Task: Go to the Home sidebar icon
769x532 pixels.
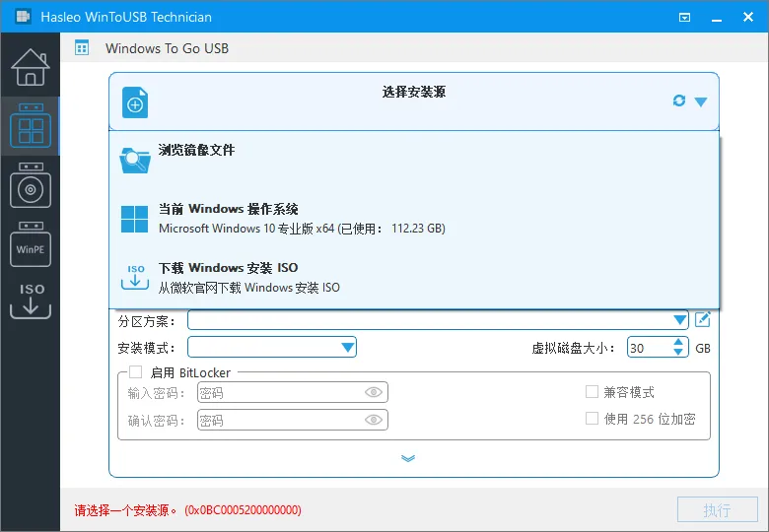Action: [31, 67]
